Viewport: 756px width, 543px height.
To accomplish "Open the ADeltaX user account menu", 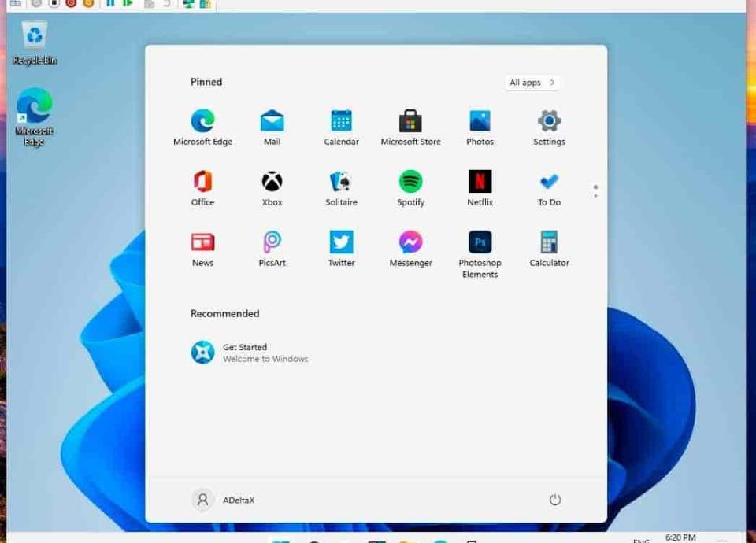I will (x=224, y=500).
